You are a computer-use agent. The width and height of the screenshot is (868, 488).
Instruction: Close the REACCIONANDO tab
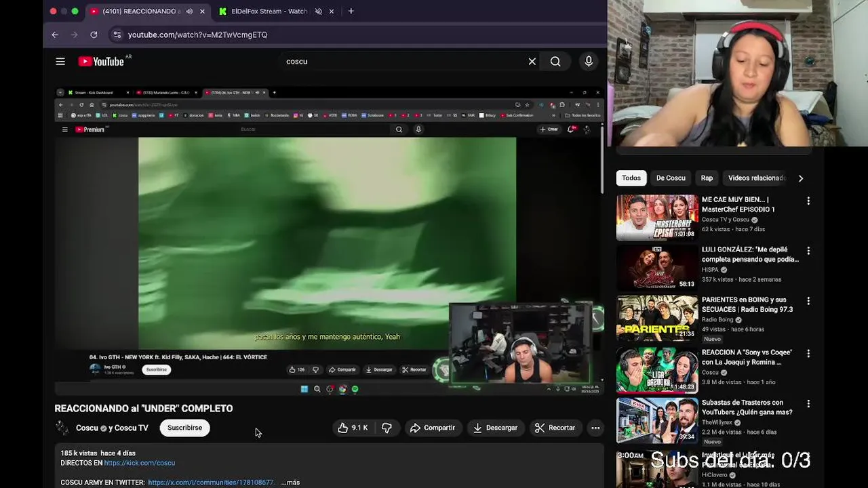(202, 12)
